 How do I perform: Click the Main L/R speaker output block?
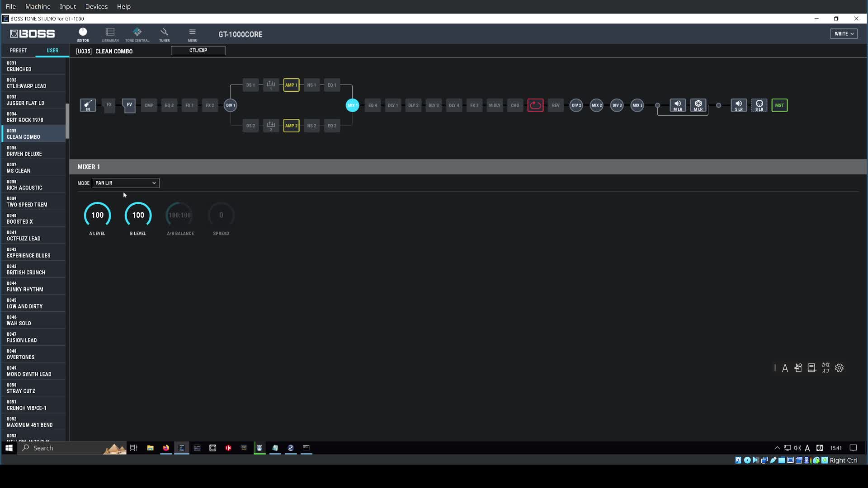(677, 105)
